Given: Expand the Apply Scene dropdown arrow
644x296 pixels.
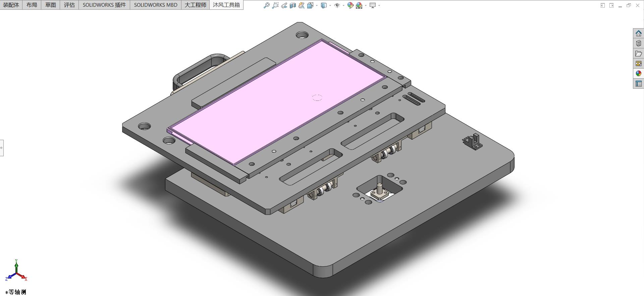Looking at the screenshot, I should pyautogui.click(x=366, y=5).
